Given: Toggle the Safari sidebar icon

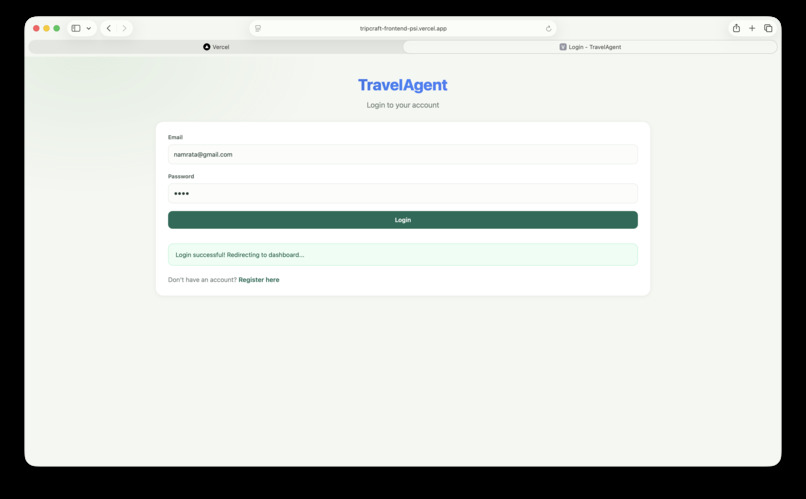Looking at the screenshot, I should pyautogui.click(x=76, y=28).
